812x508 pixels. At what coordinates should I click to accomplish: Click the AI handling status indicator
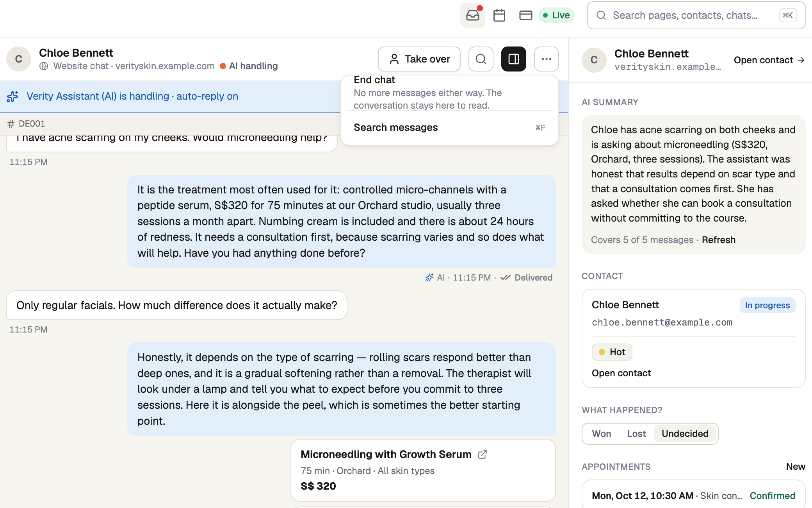[249, 66]
